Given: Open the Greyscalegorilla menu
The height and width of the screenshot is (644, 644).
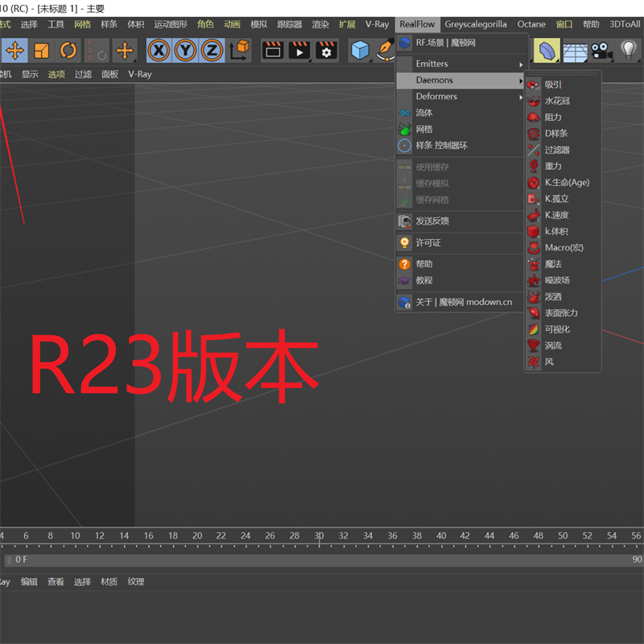Looking at the screenshot, I should 475,24.
